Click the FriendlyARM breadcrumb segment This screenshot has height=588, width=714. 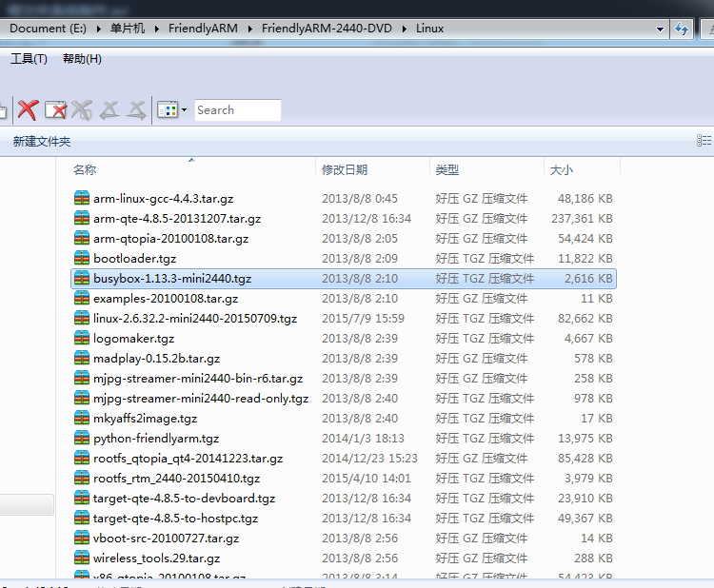(x=203, y=29)
